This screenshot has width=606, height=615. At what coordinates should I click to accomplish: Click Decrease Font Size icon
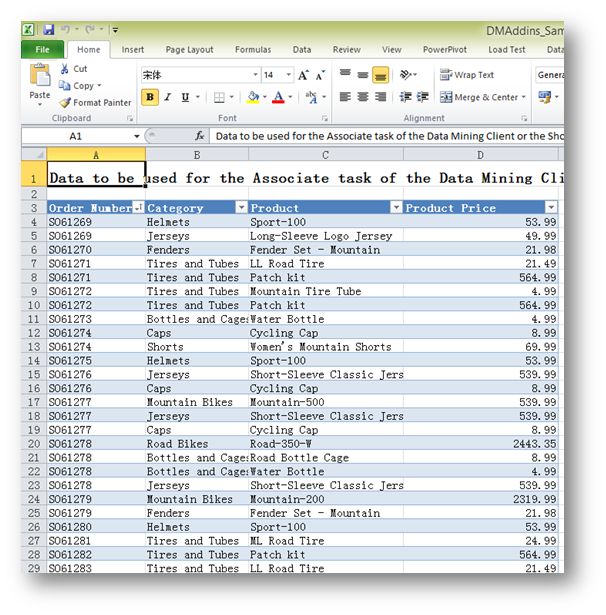[320, 75]
